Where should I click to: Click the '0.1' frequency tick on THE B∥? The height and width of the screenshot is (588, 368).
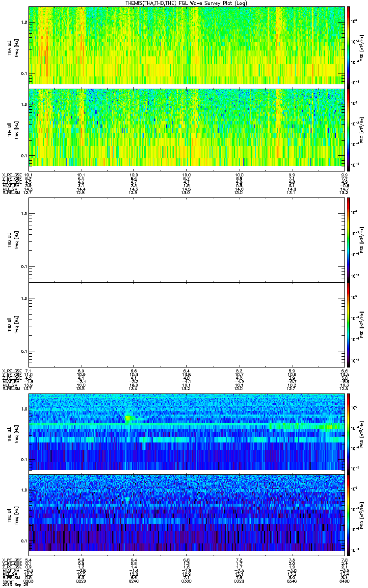tap(24, 540)
